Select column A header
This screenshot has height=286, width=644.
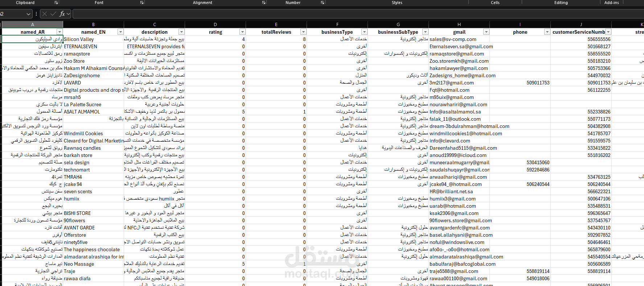[x=32, y=24]
